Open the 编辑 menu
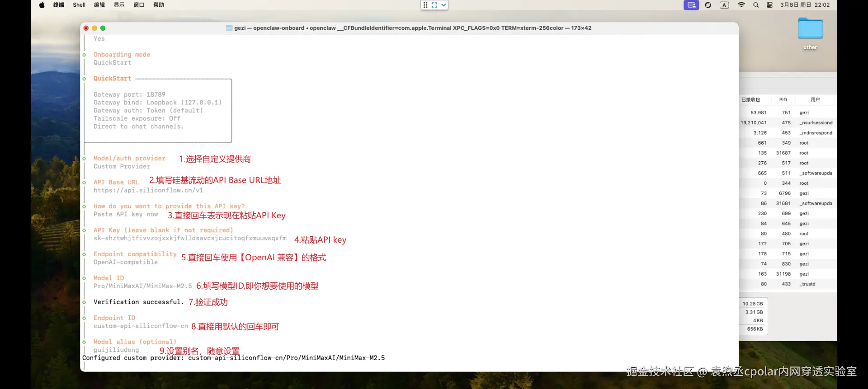The height and width of the screenshot is (389, 868). pos(99,5)
